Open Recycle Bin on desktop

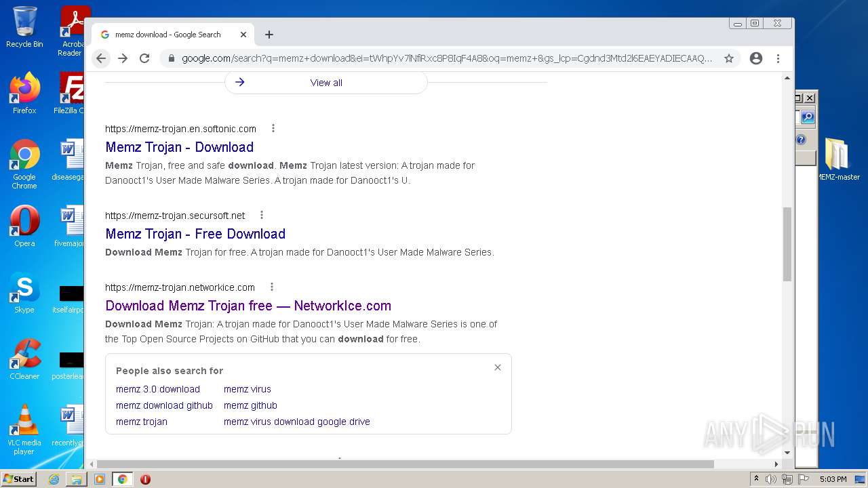[24, 27]
